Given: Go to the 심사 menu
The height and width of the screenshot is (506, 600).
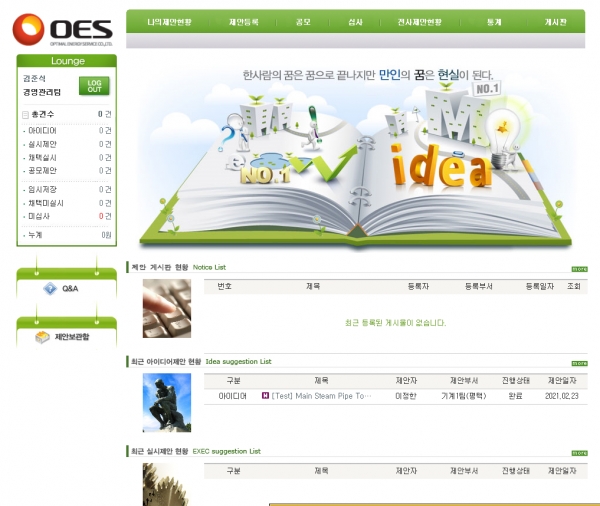Looking at the screenshot, I should (x=356, y=21).
